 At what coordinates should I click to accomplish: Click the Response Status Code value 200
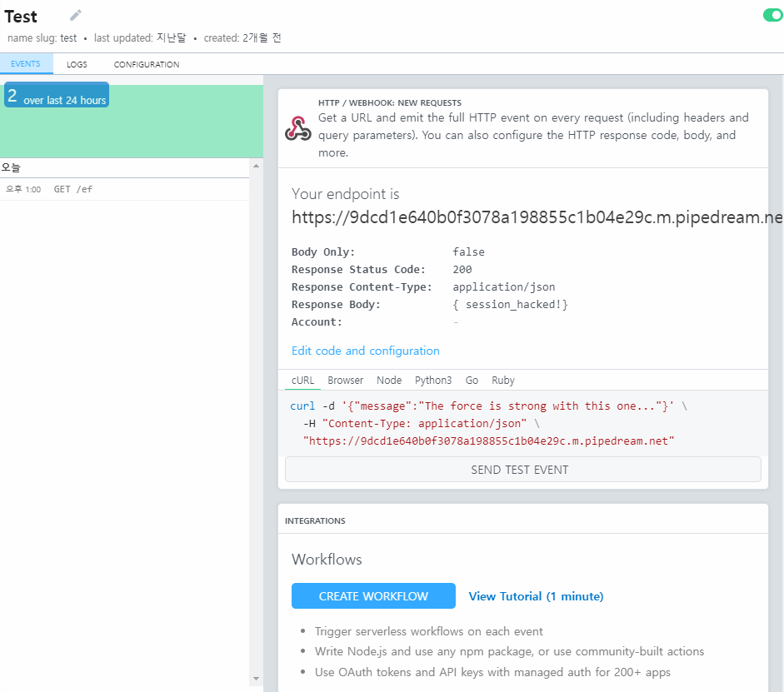pos(462,269)
